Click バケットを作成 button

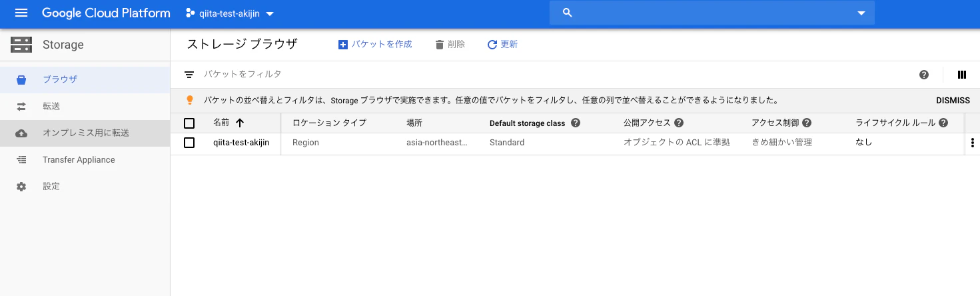pyautogui.click(x=375, y=44)
